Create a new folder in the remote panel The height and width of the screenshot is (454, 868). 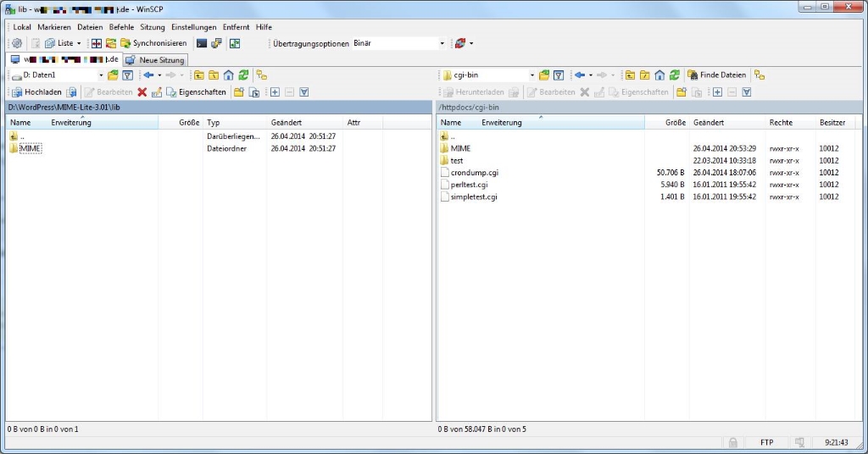pyautogui.click(x=681, y=91)
